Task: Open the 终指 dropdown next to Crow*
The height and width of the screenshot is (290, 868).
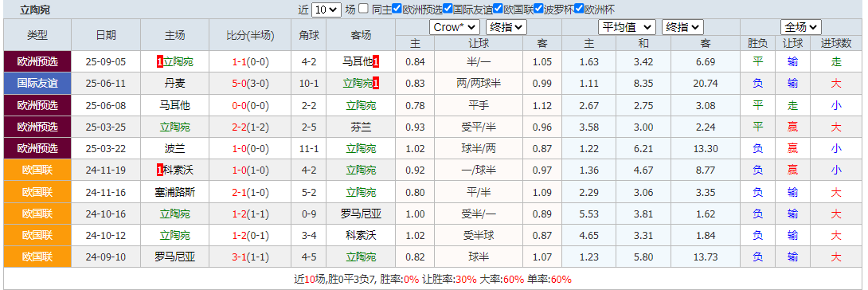Action: [506, 27]
